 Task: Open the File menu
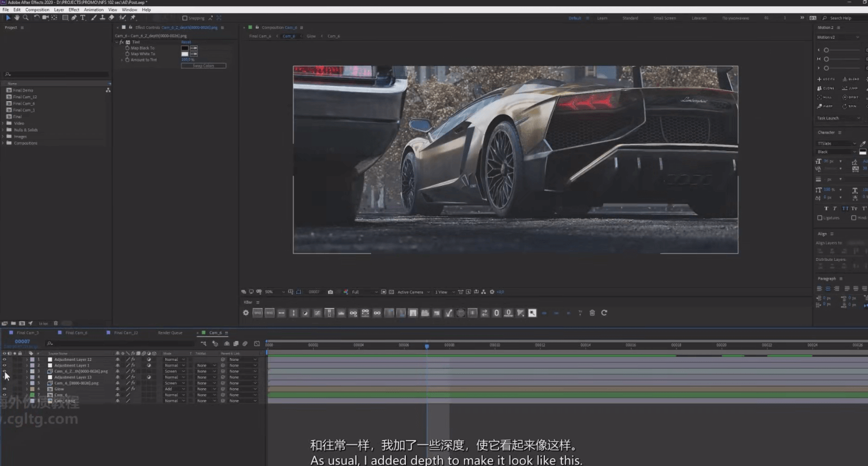tap(6, 10)
